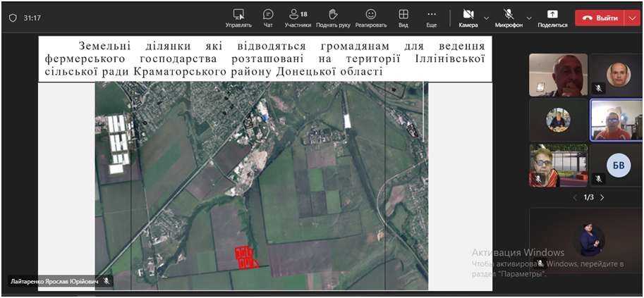The width and height of the screenshot is (644, 298).
Task: Expand dropdown next to Выйти button
Action: [632, 18]
